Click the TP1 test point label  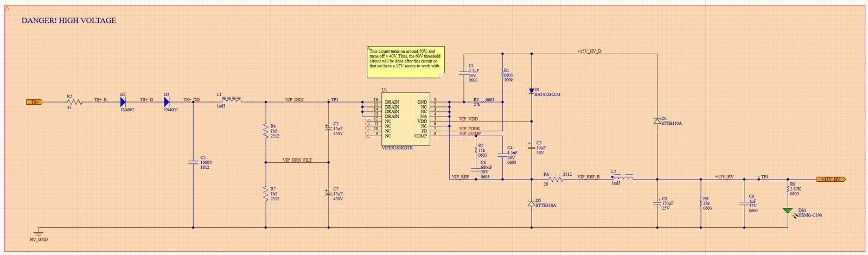(334, 100)
